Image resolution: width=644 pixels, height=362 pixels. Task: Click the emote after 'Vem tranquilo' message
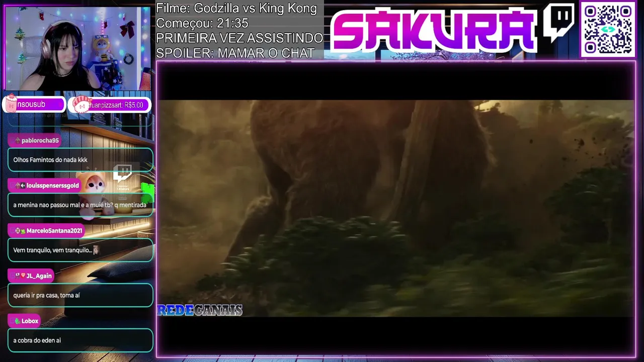click(96, 250)
